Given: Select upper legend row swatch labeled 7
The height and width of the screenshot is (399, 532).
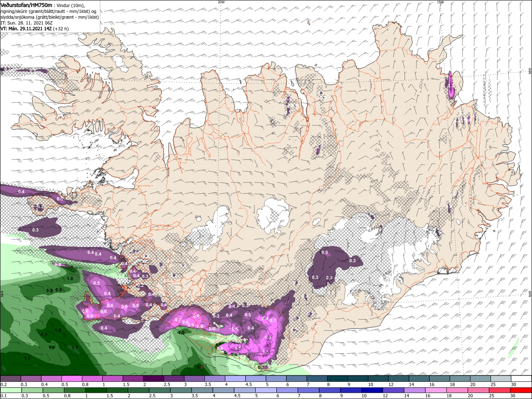Looking at the screenshot, I should pyautogui.click(x=317, y=379).
